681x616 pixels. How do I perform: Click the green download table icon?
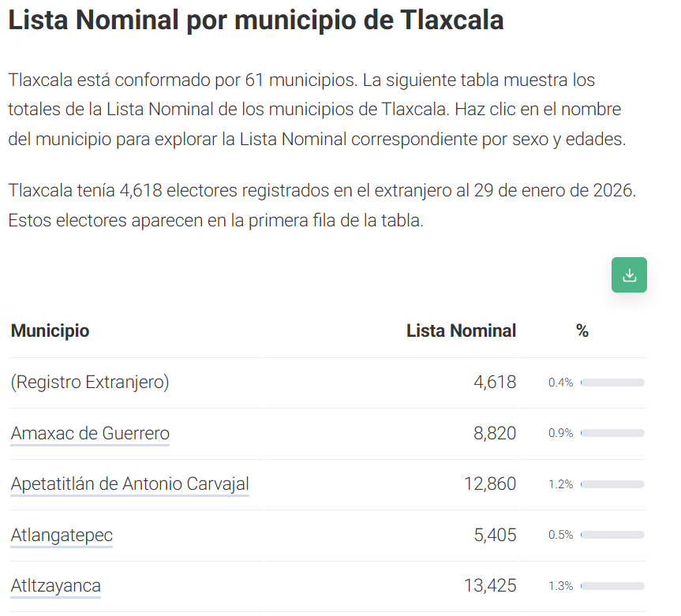[x=629, y=274]
